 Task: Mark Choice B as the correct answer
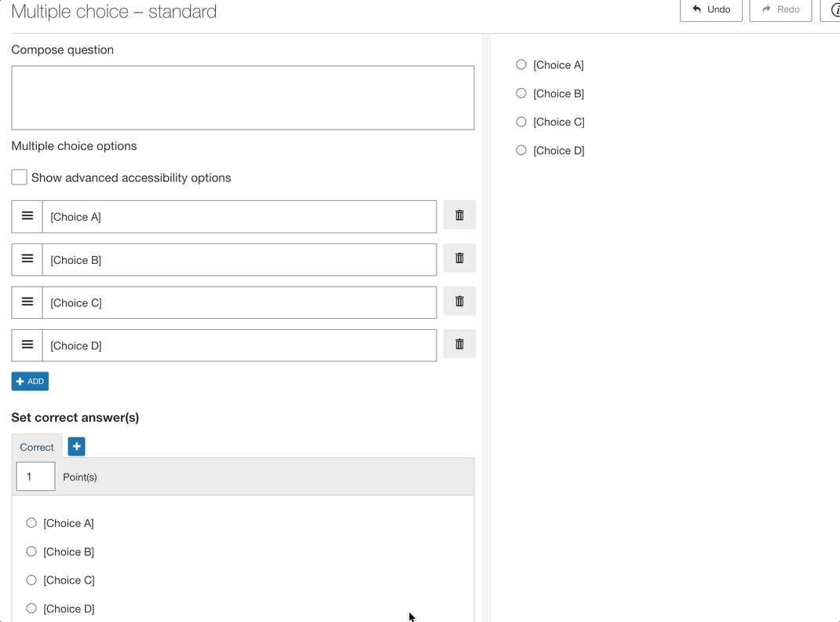pyautogui.click(x=31, y=551)
